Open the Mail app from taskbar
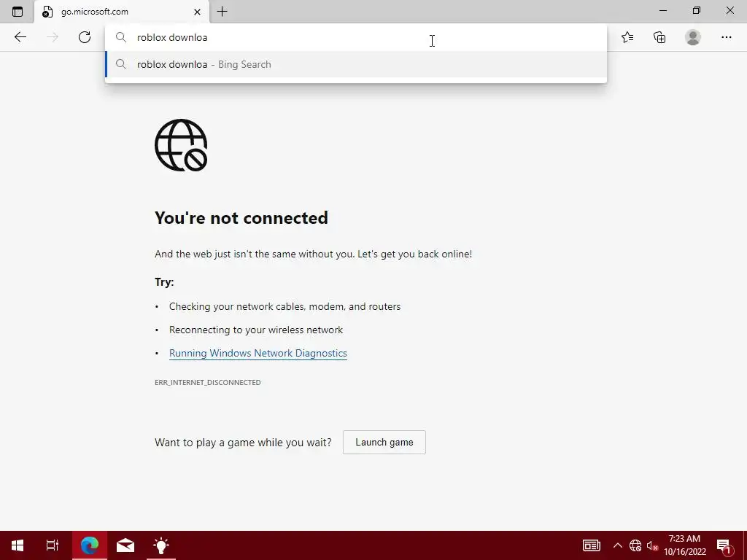 pos(125,545)
